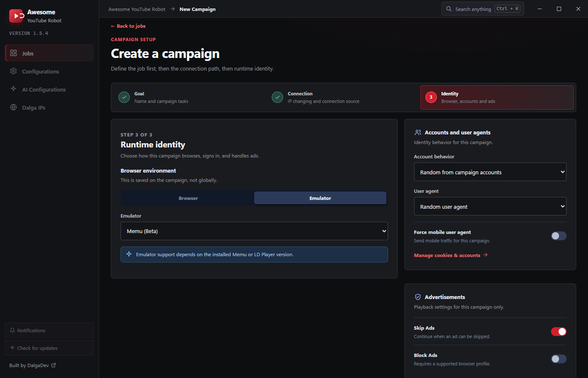588x378 pixels.
Task: Click the Configurations gear icon
Action: tap(13, 71)
